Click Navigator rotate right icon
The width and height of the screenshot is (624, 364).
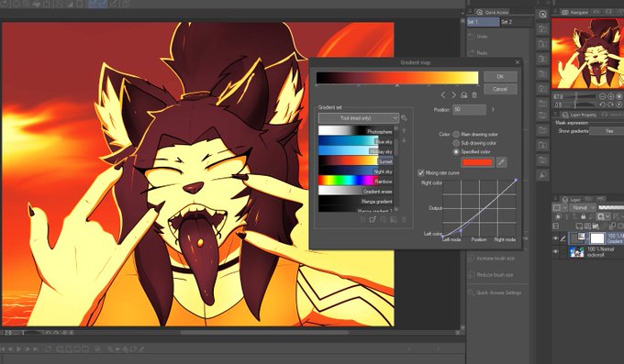coord(611,105)
